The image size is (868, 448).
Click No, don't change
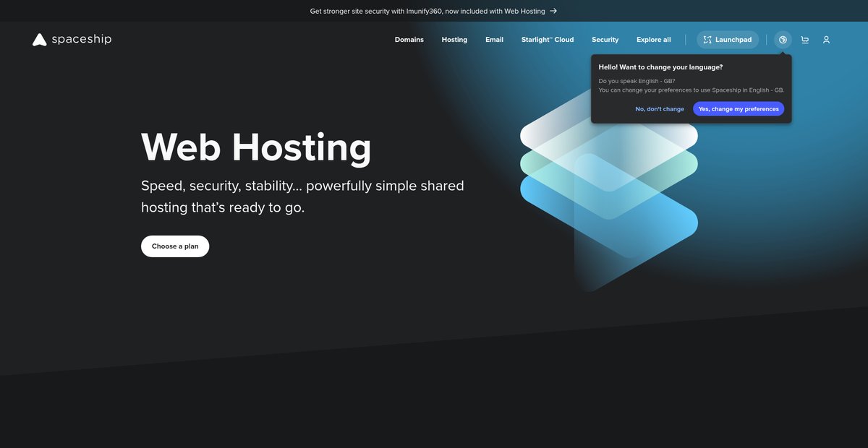point(660,109)
